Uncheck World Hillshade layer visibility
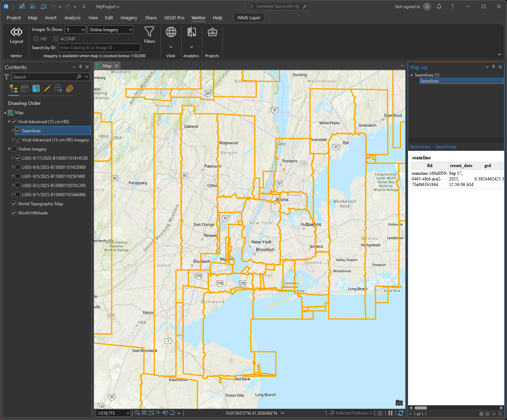This screenshot has height=420, width=507. click(x=14, y=213)
